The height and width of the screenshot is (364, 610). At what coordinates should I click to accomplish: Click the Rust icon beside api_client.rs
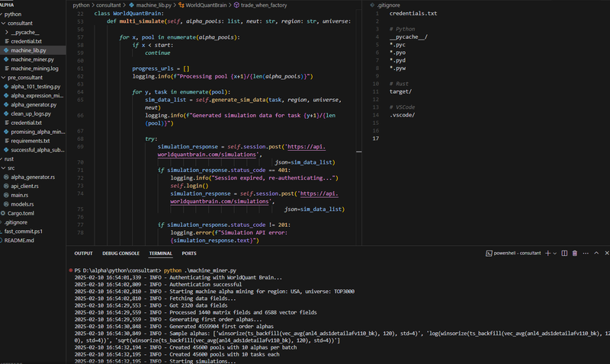[6, 186]
